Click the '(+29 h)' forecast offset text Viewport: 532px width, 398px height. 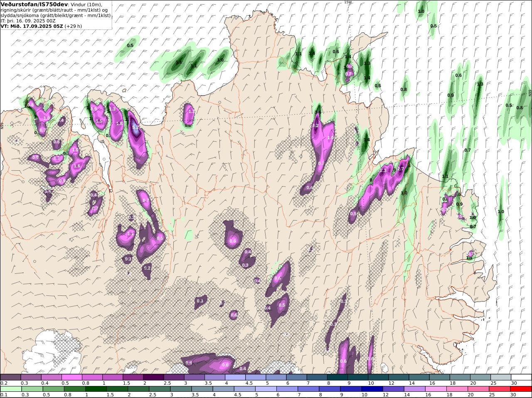coord(73,26)
